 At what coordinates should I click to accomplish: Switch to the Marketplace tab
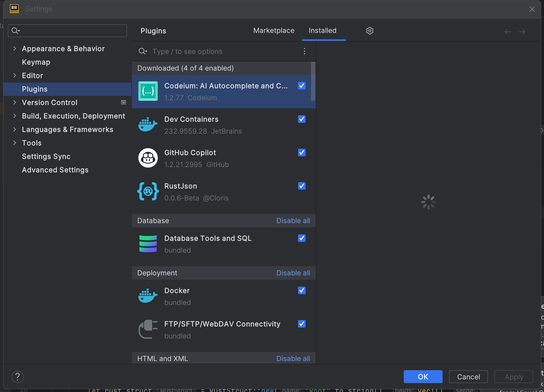(273, 31)
